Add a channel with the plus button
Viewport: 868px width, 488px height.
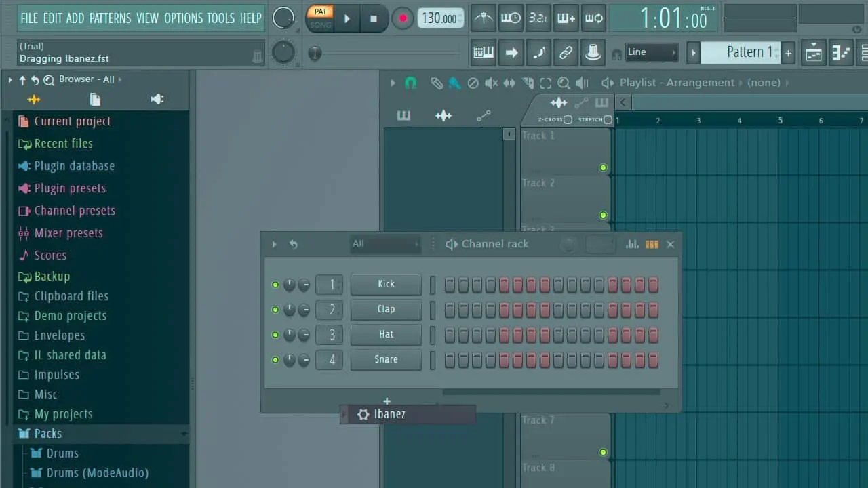click(x=387, y=401)
